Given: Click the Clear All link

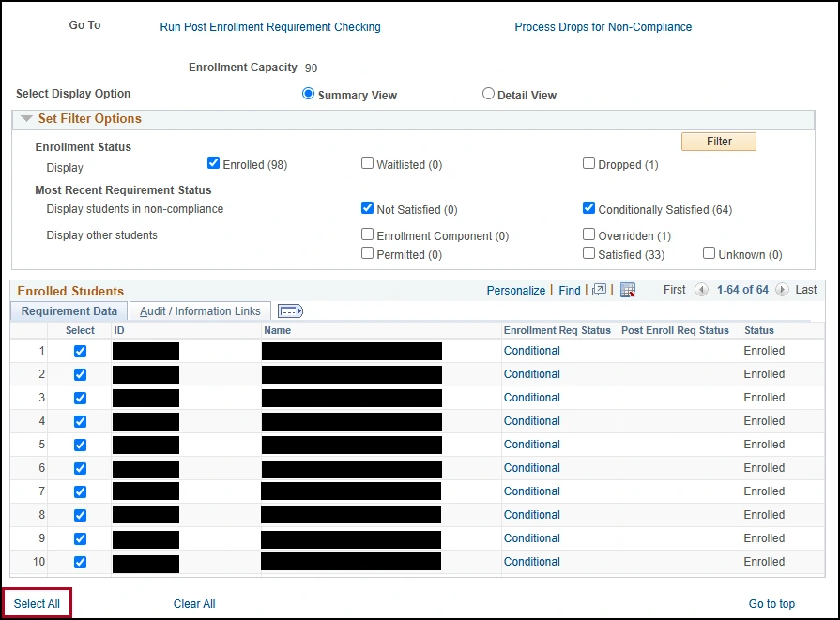Looking at the screenshot, I should tap(194, 603).
